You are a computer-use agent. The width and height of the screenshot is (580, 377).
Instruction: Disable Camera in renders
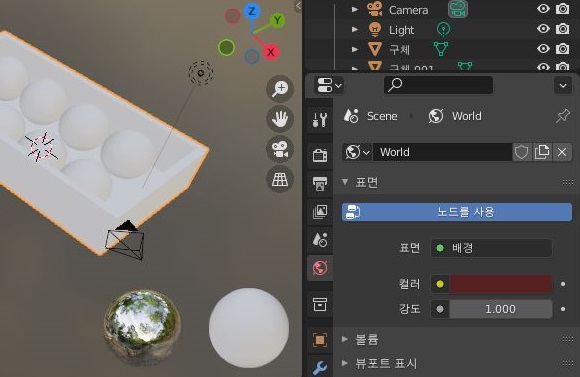[x=563, y=9]
